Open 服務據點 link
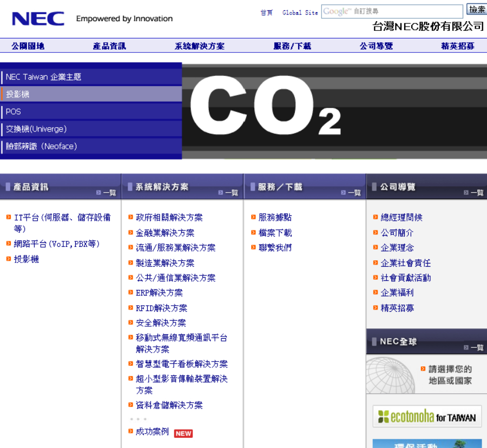487x448 pixels. click(x=275, y=218)
